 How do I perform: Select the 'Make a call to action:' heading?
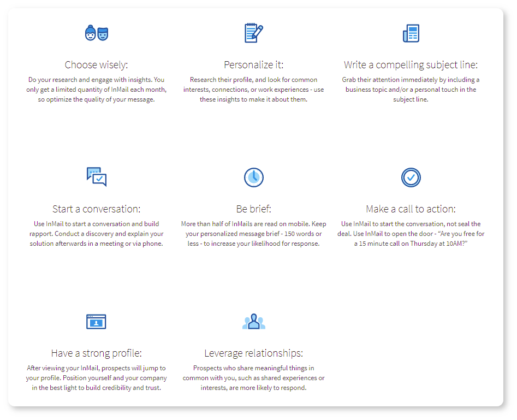pos(411,209)
